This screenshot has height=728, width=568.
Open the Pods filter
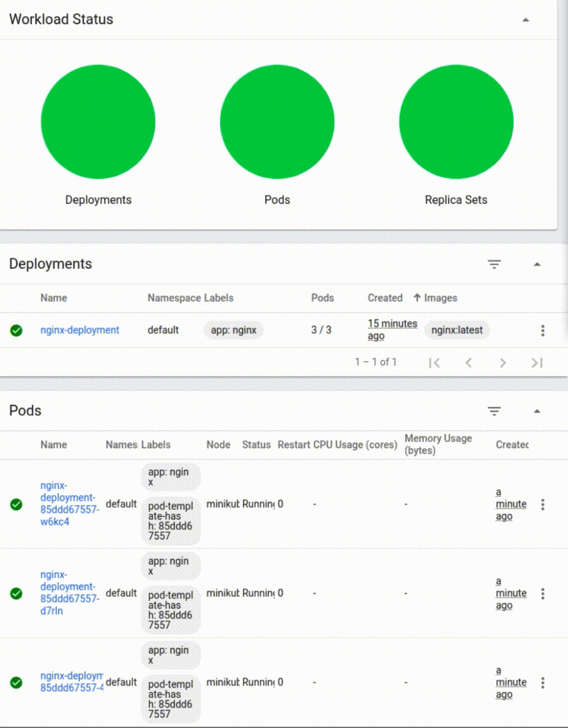click(494, 411)
